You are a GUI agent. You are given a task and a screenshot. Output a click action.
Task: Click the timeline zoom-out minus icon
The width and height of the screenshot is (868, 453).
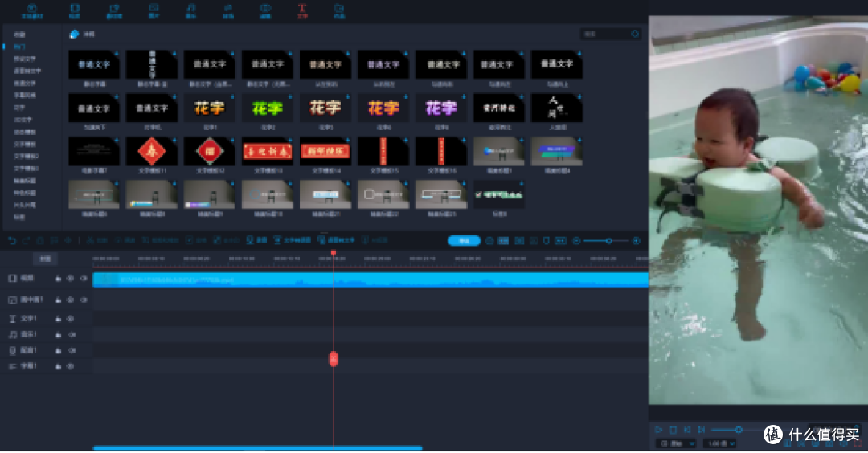point(576,241)
